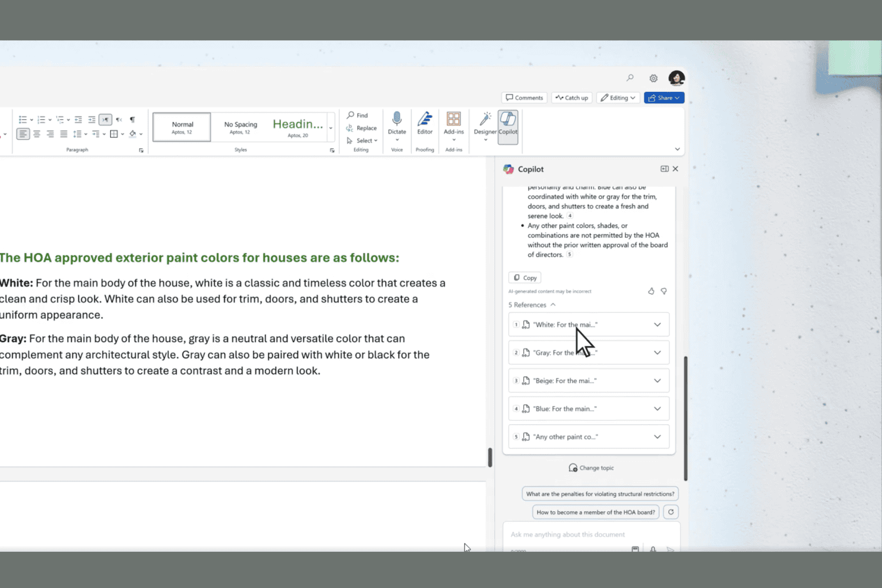Switch to right-to-left text direction

tap(119, 119)
